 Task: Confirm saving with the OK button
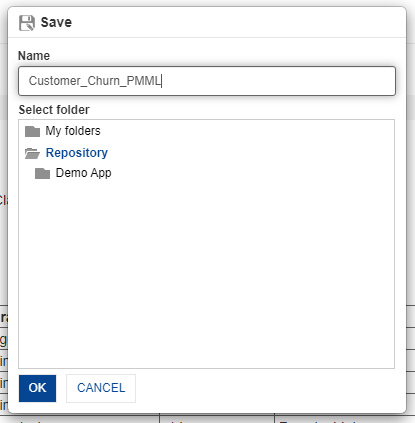pos(37,388)
